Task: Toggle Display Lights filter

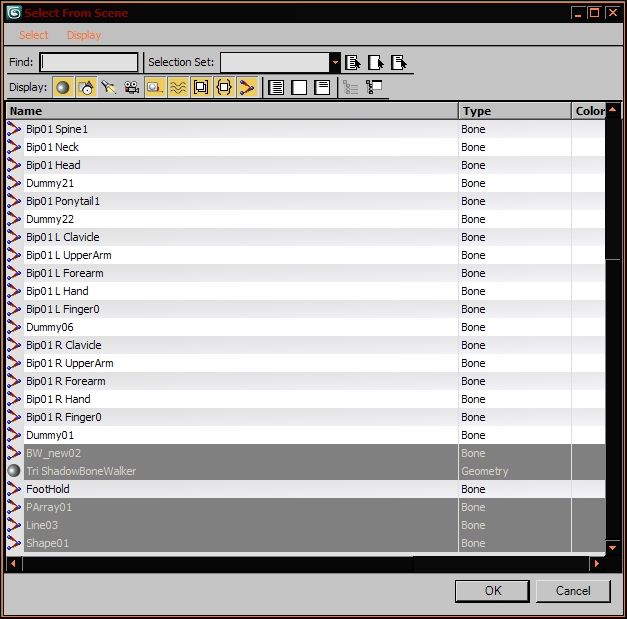Action: tap(108, 87)
